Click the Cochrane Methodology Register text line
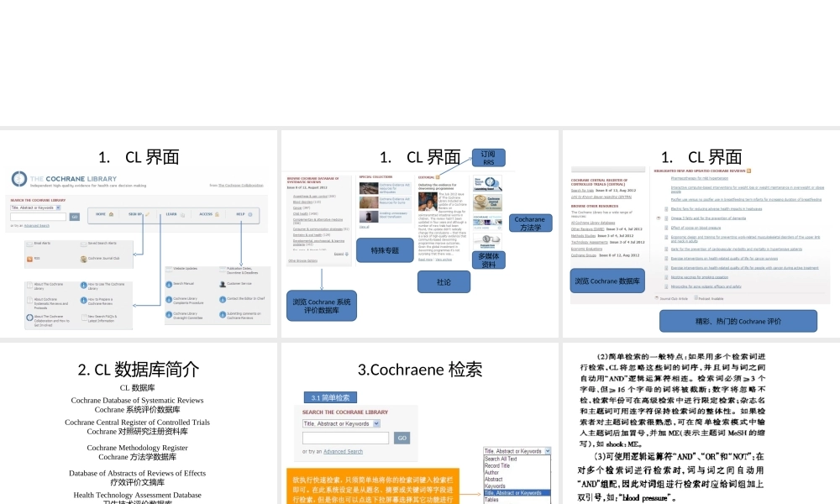Viewport: 840px width, 504px height. pyautogui.click(x=137, y=448)
